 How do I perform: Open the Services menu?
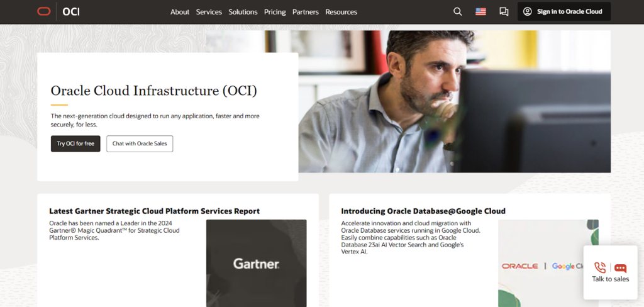point(209,12)
